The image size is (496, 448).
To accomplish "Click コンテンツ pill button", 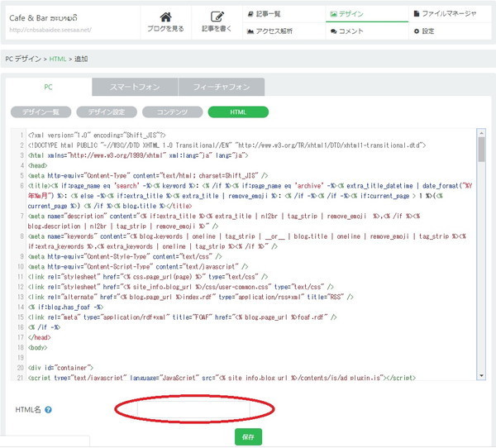I will 173,112.
